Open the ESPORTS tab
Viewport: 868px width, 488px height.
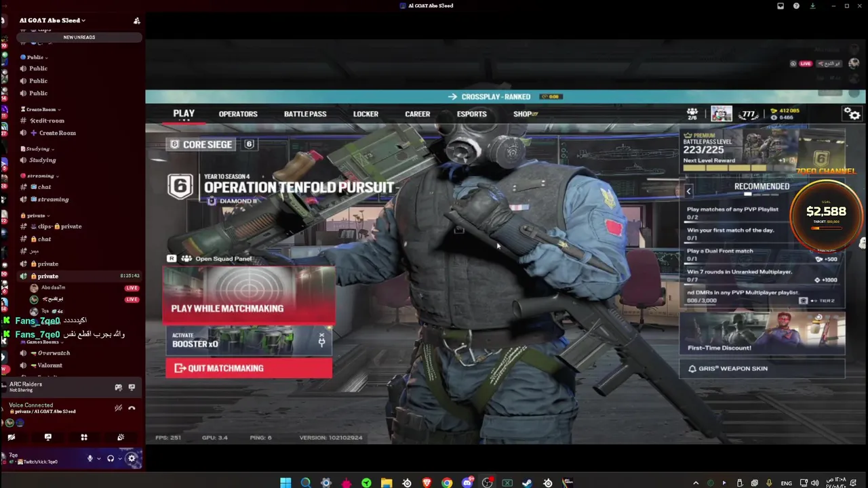(x=472, y=114)
